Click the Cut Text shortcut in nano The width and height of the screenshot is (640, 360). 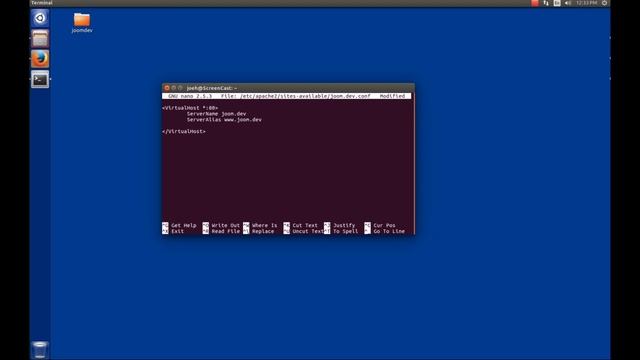(x=300, y=225)
